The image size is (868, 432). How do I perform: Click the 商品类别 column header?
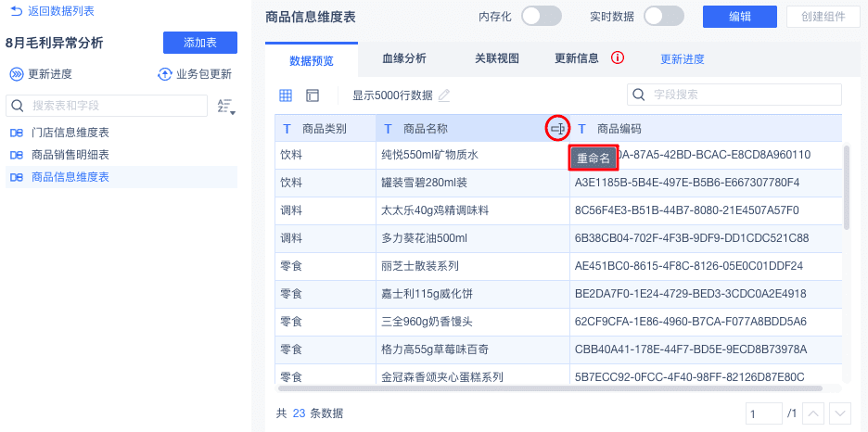pos(325,128)
